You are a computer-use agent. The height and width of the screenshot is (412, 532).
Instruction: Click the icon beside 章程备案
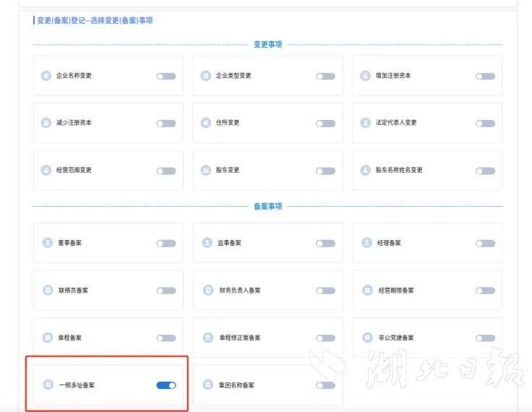[x=48, y=338]
